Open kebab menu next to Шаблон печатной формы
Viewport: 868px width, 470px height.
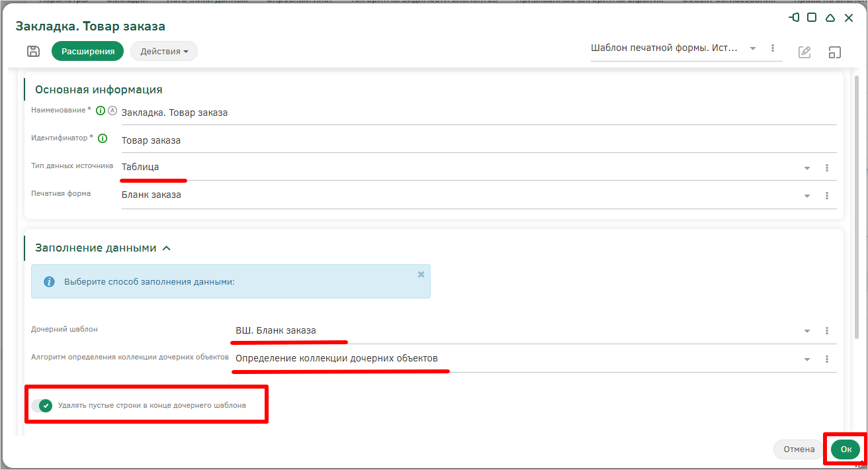773,48
